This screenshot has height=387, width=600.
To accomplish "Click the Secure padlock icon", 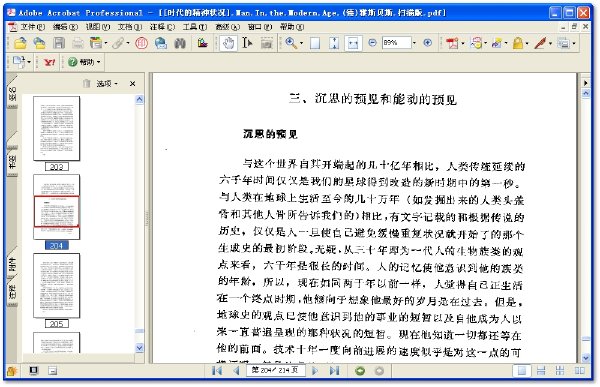I will 518,43.
